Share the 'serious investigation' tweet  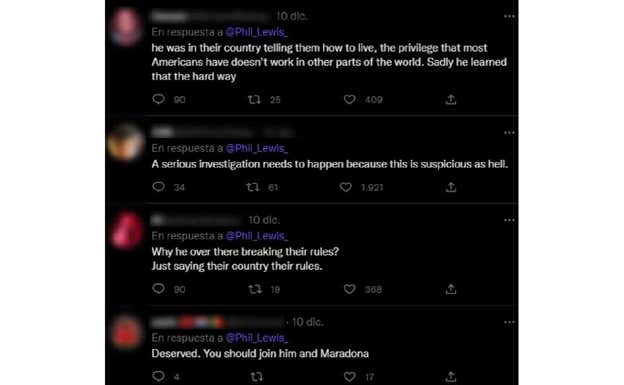[450, 187]
